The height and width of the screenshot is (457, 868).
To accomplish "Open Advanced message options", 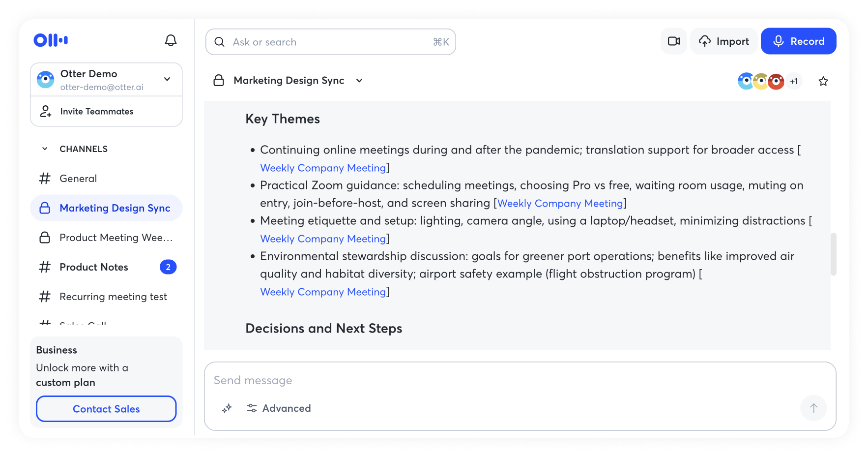I will pos(279,408).
